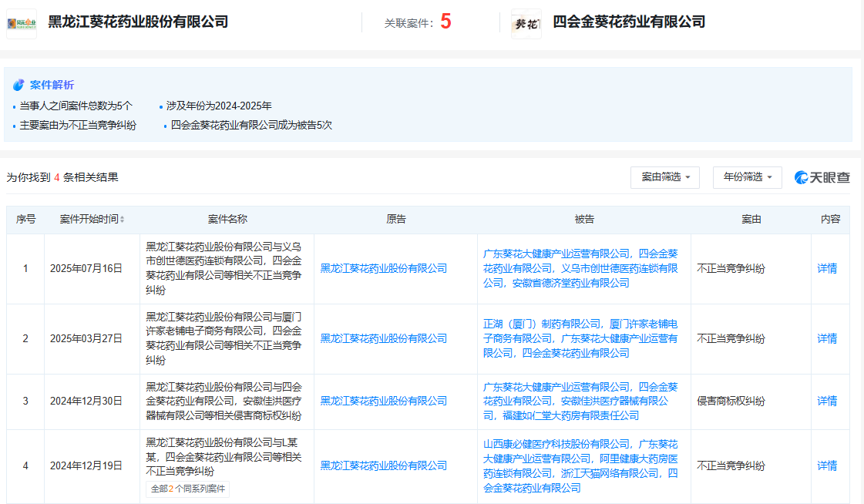This screenshot has width=864, height=504.
Task: Open 详情 for the 2025年03月27日 case
Action: coord(827,338)
